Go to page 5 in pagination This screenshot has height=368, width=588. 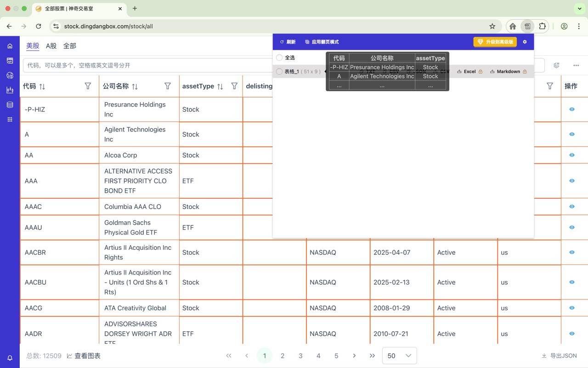click(336, 356)
